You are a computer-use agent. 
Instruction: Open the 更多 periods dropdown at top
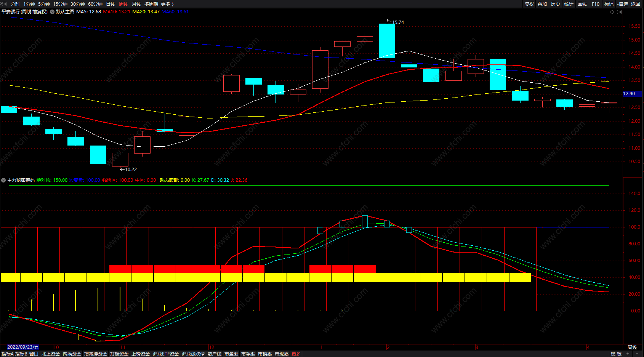tap(167, 4)
